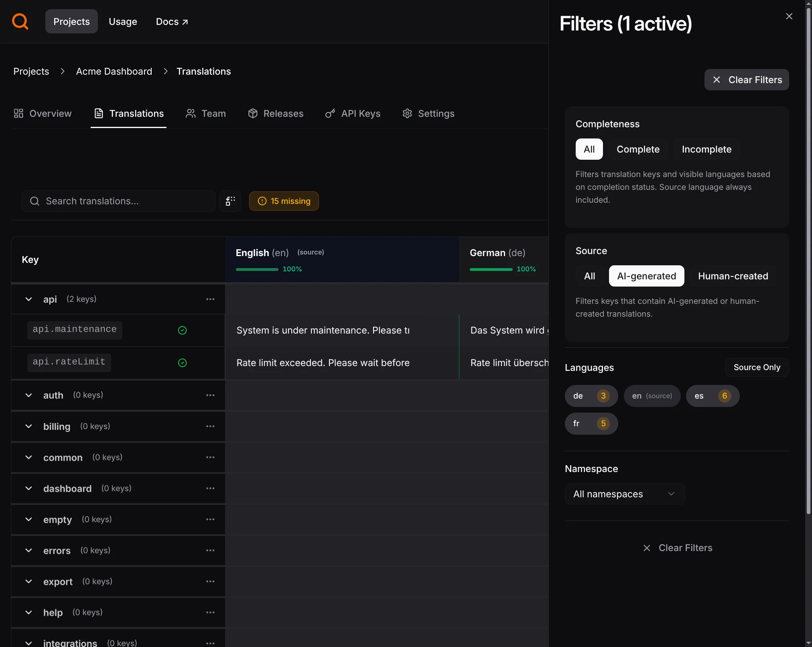
Task: Open API Keys via the key icon
Action: pyautogui.click(x=330, y=114)
